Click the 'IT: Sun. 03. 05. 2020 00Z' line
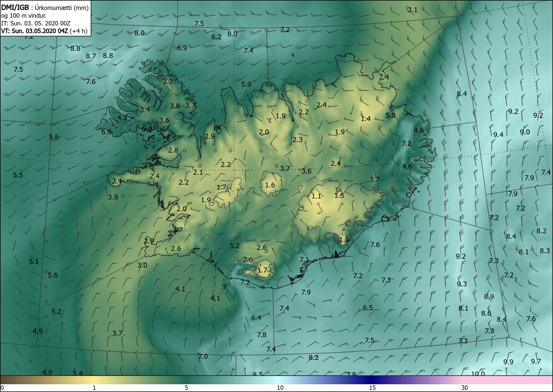Image resolution: width=553 pixels, height=392 pixels. [35, 23]
